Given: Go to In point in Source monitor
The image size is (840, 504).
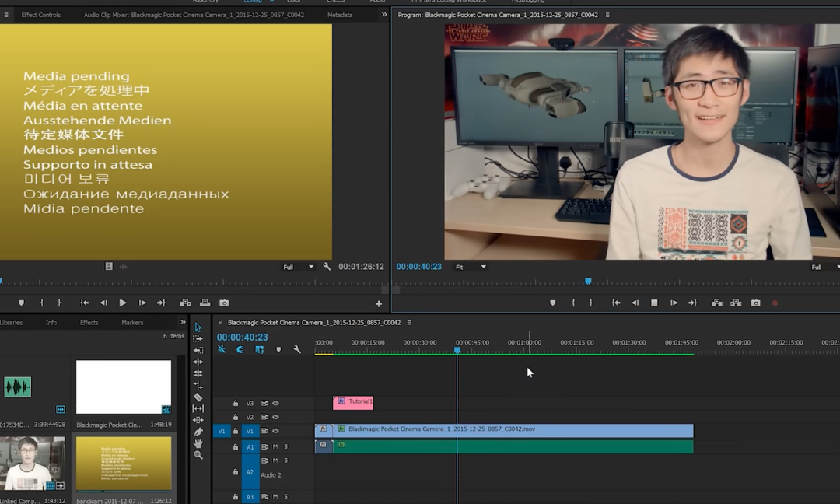Looking at the screenshot, I should [84, 303].
